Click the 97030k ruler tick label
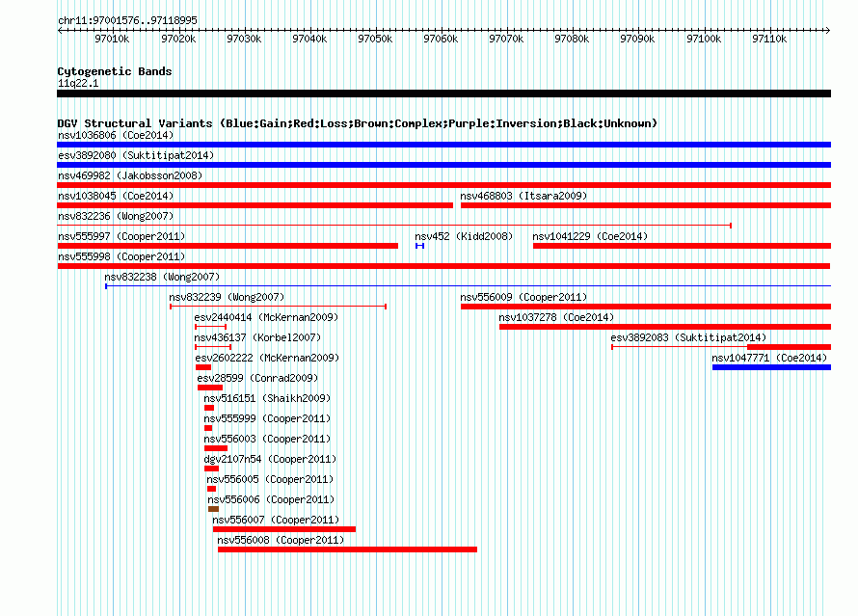Screen dimensions: 858x616 [244, 39]
